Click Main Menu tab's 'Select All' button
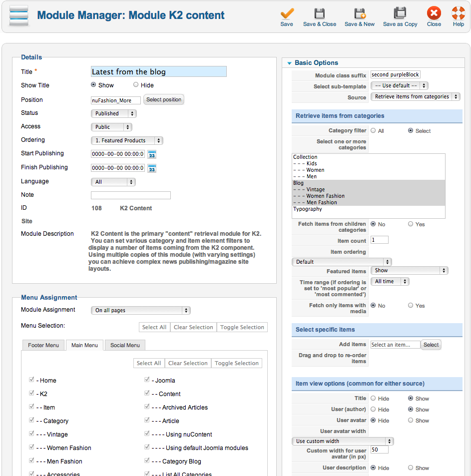Image resolution: width=471 pixels, height=476 pixels. [149, 363]
